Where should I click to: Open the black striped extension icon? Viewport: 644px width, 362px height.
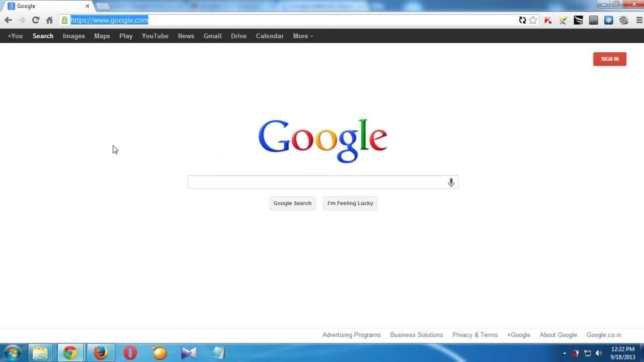(x=579, y=20)
